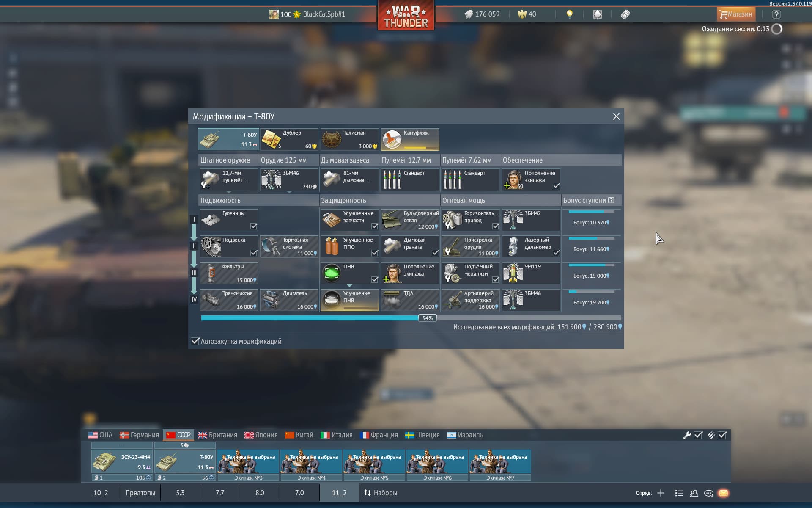Select the Дымовая граната modification
The image size is (812, 508).
pos(410,246)
